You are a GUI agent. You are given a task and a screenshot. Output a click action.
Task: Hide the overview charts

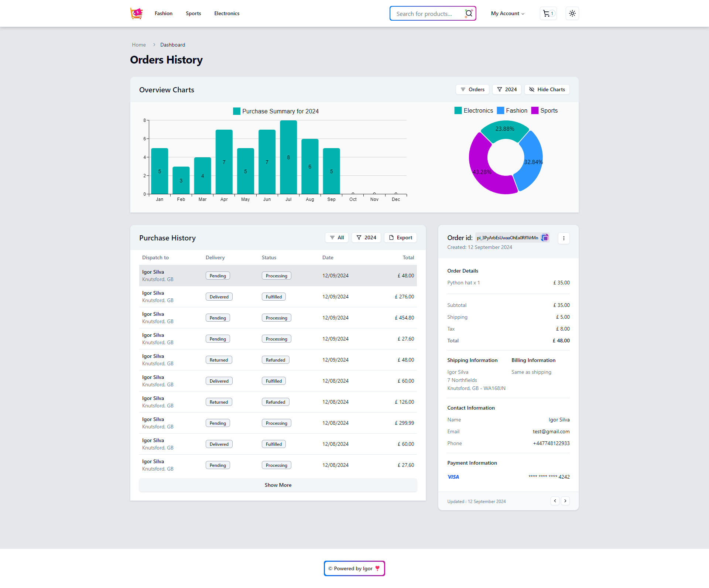coord(547,89)
